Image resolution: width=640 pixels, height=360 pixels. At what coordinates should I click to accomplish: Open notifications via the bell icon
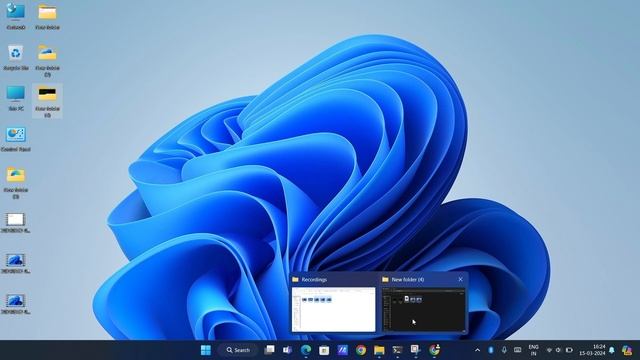612,350
